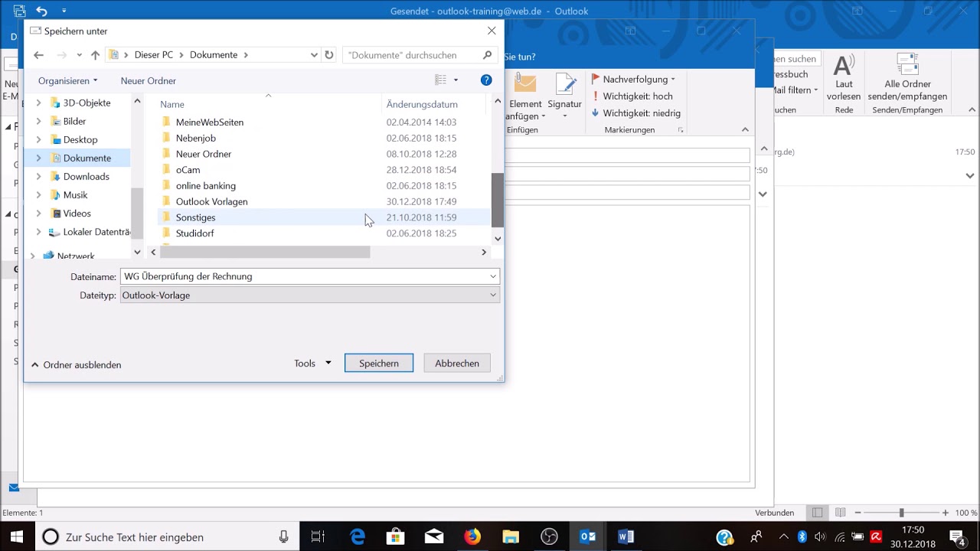980x551 pixels.
Task: Click the Outlook zoom slider handle
Action: tap(902, 513)
